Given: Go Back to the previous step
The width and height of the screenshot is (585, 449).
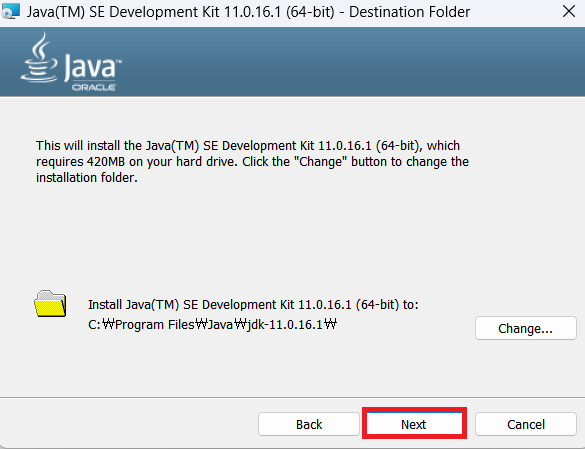Looking at the screenshot, I should point(309,424).
